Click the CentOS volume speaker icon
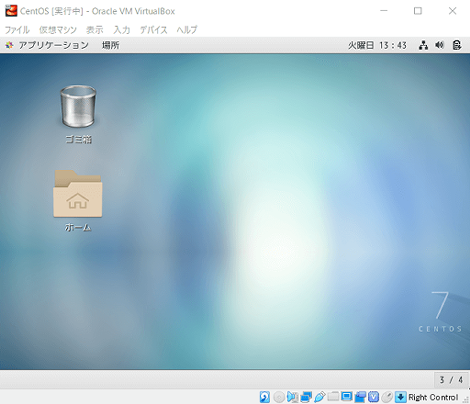The image size is (470, 404). pos(440,45)
